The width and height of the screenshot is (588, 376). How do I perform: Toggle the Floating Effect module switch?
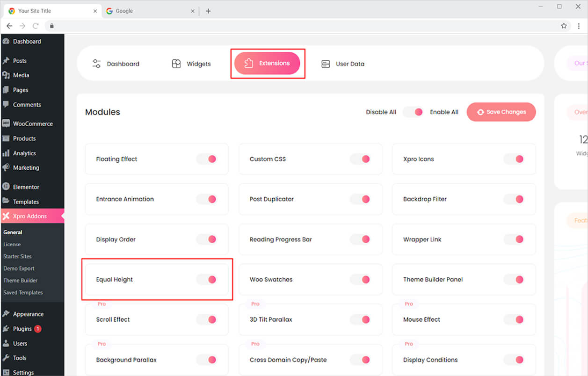coord(206,159)
